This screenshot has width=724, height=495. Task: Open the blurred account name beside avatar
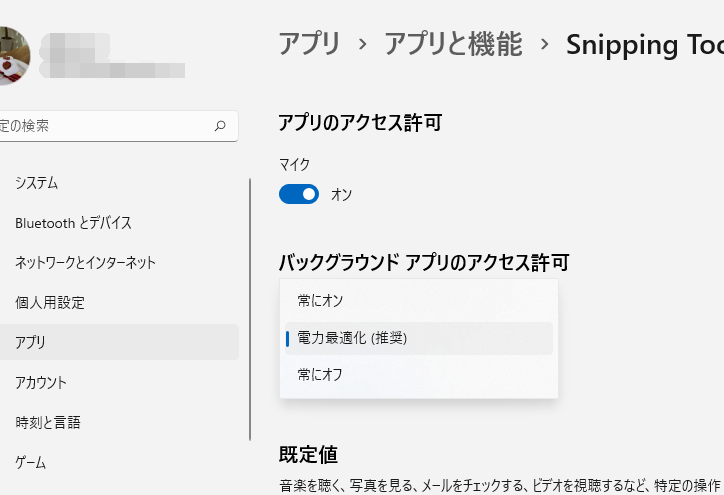click(112, 56)
